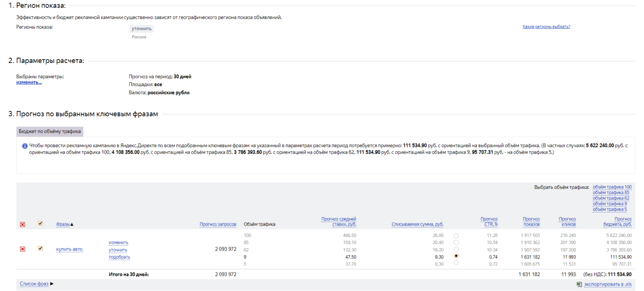This screenshot has height=291, width=644.
Task: Open 'изменить...' to change calculation parameters
Action: 29,82
